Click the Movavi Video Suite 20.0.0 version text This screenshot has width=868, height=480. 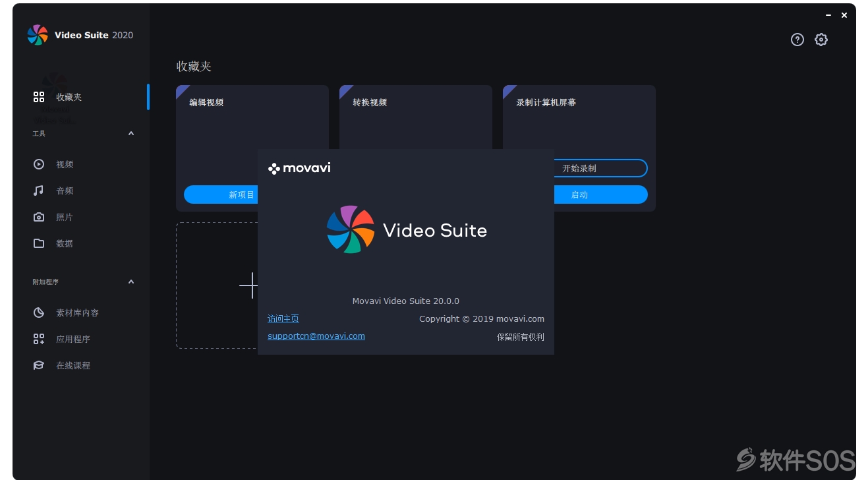coord(406,301)
